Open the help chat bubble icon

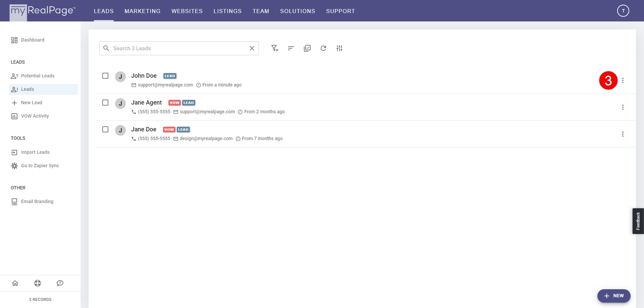pyautogui.click(x=60, y=283)
